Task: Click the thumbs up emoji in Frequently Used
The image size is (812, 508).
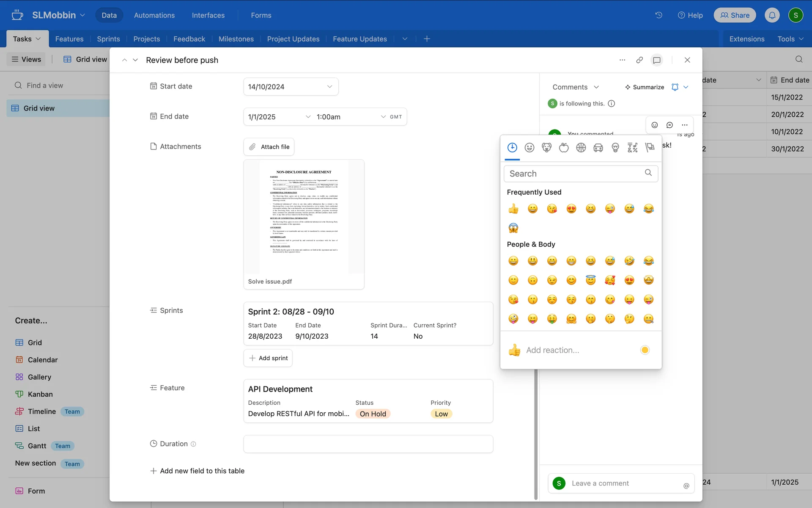Action: (513, 209)
